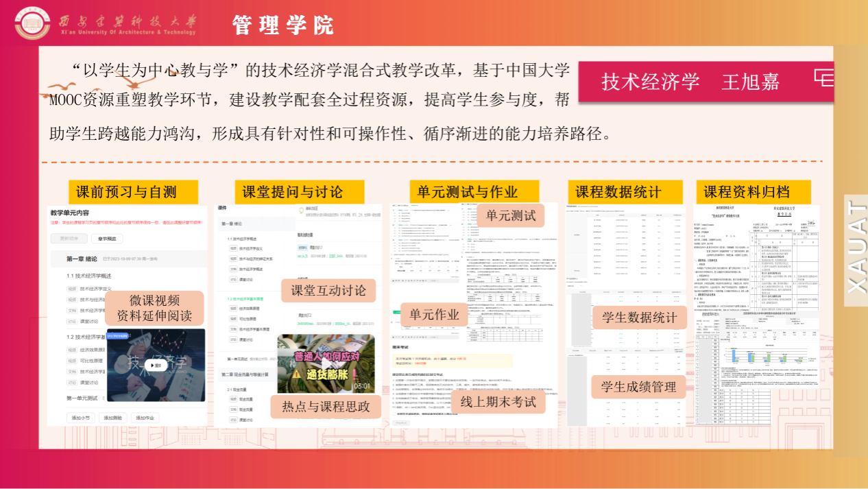The image size is (868, 489).
Task: Select the 课堂提问与讨论 heading label
Action: click(x=299, y=191)
